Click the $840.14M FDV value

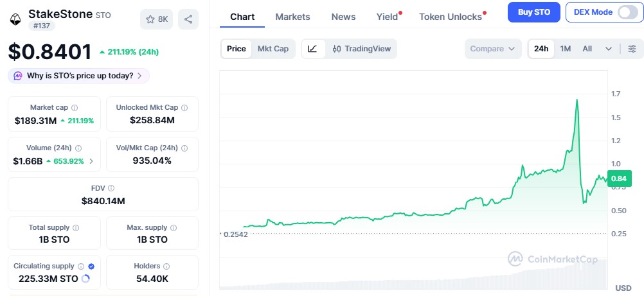point(103,201)
